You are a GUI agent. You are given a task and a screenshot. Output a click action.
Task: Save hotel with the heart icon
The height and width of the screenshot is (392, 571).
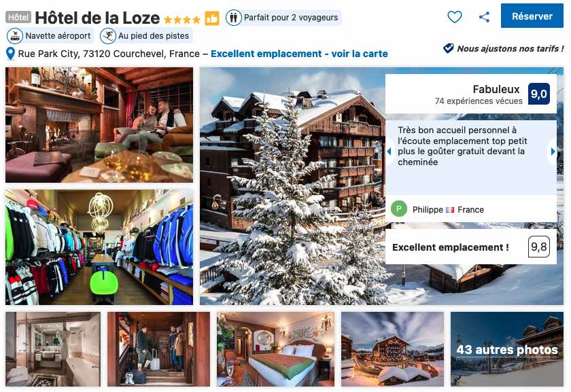[x=455, y=17]
